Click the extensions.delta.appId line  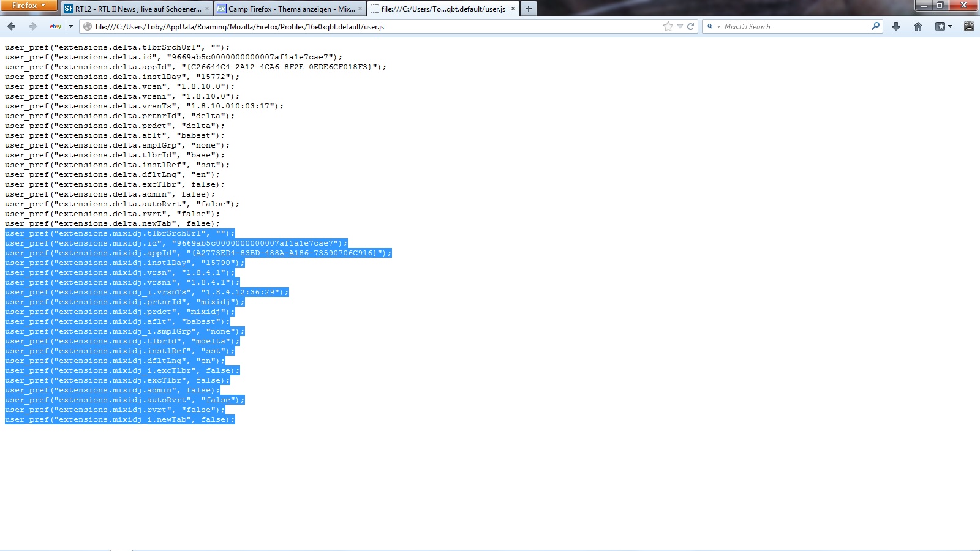196,67
